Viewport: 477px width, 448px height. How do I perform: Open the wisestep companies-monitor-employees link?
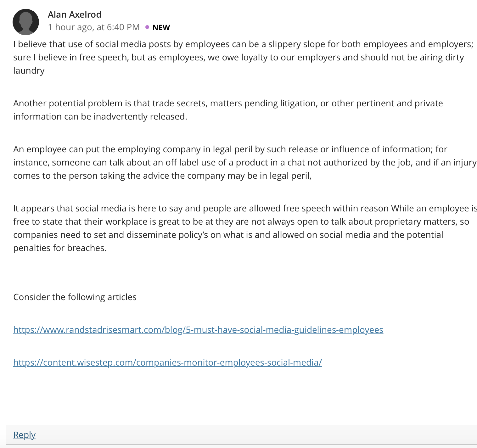tap(167, 362)
